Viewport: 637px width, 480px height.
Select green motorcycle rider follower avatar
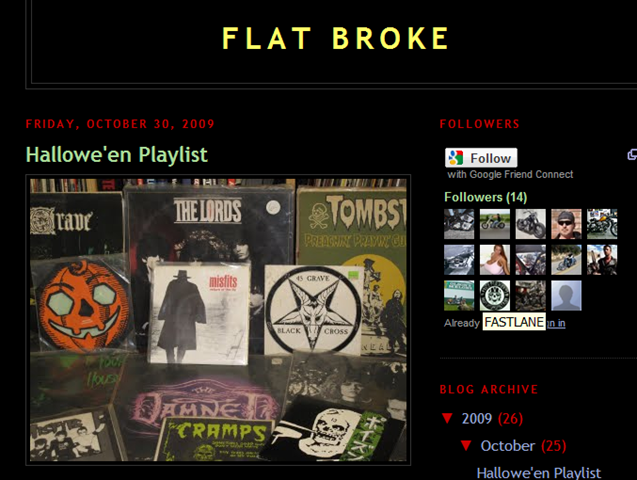pyautogui.click(x=494, y=224)
